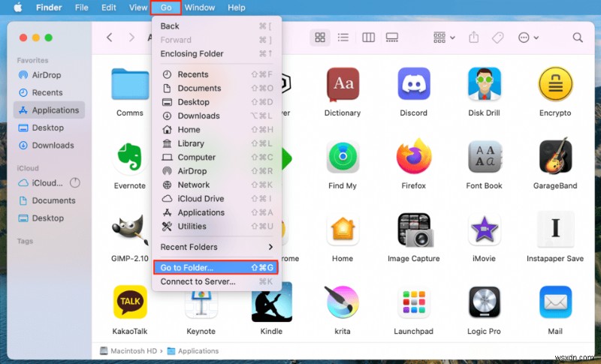Select the Home app icon

343,229
